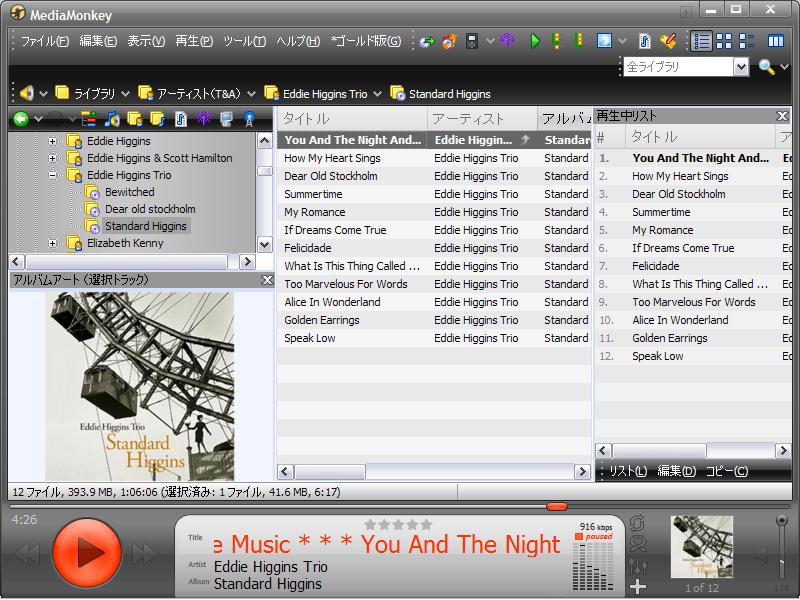Enable the details list view mode
The width and height of the screenshot is (800, 600).
point(701,41)
